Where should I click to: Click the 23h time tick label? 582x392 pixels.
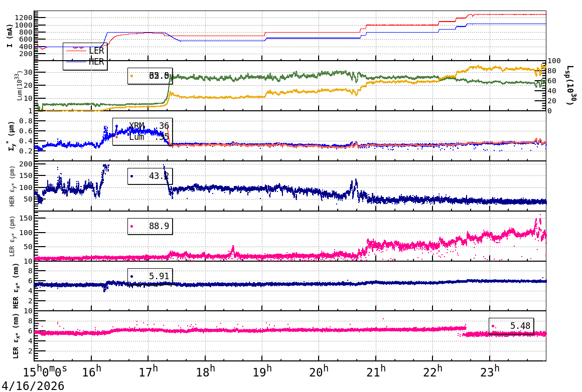point(490,371)
